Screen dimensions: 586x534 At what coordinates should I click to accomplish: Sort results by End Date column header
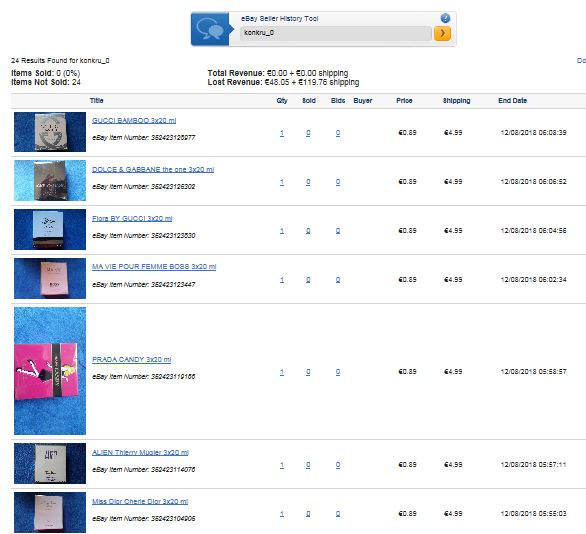pos(512,101)
